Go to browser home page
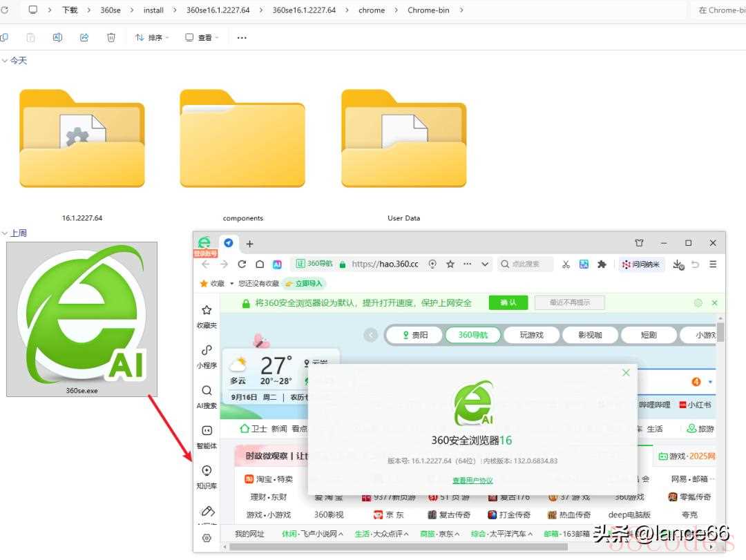 click(259, 264)
